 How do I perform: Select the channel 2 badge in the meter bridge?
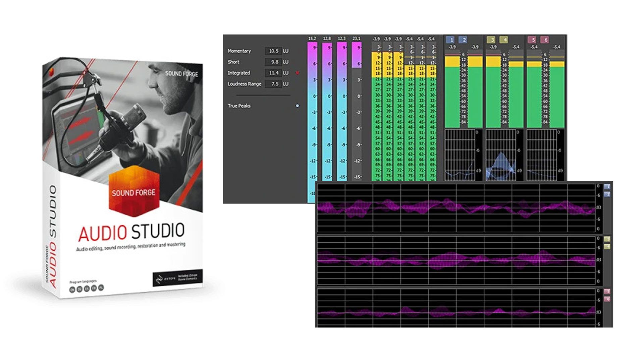tap(464, 40)
